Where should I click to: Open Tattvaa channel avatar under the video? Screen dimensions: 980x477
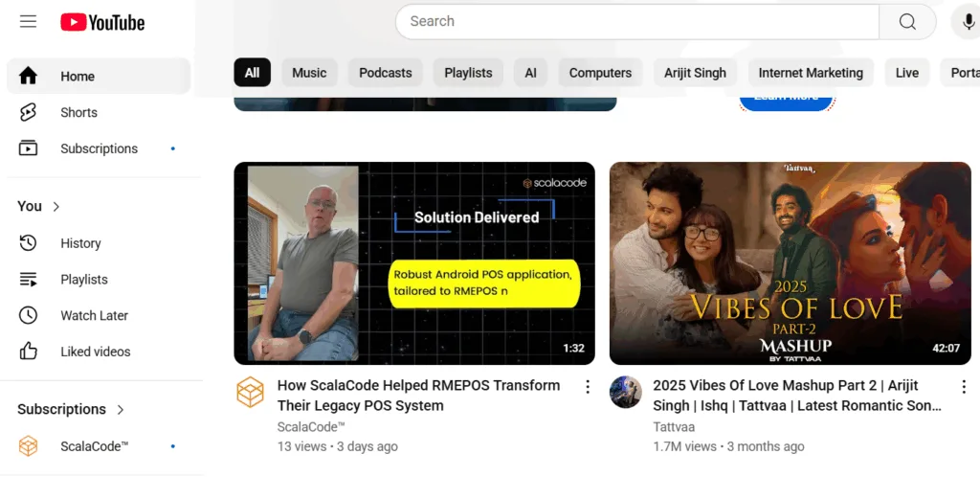click(626, 392)
